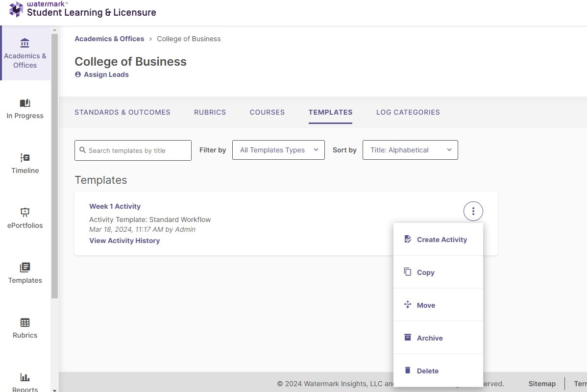Switch to the Rubrics tab

tap(210, 112)
